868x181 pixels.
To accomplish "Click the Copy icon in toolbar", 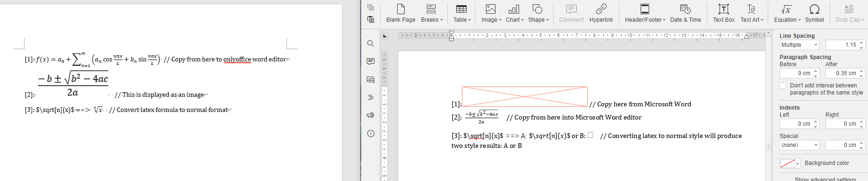I will tap(371, 7).
